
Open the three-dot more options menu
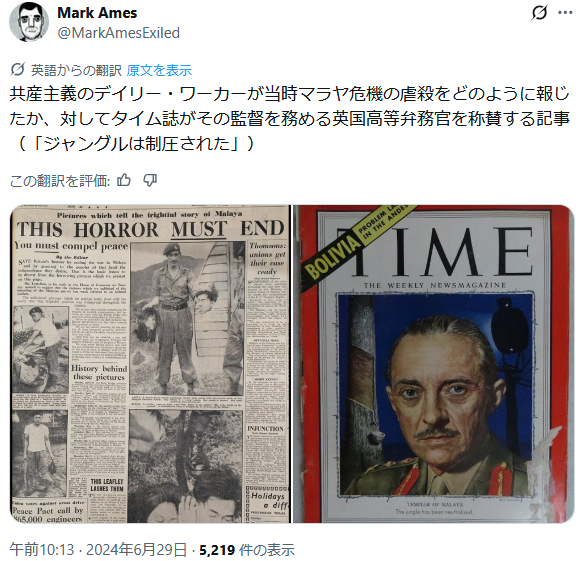pyautogui.click(x=565, y=13)
